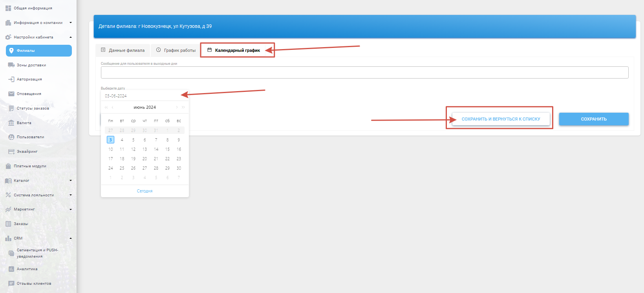Go to next month in calendar
The height and width of the screenshot is (293, 644).
[177, 107]
